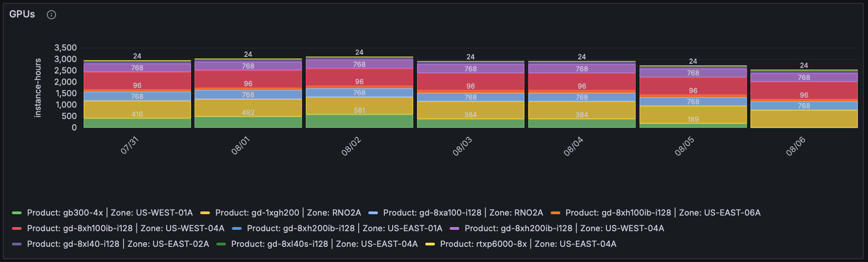Select the red segment of the 08/04 bar
Image resolution: width=868 pixels, height=262 pixels.
click(582, 82)
